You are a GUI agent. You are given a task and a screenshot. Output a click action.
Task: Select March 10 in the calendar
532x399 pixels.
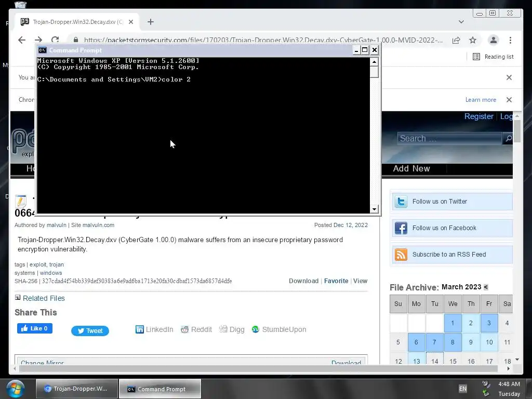click(489, 342)
